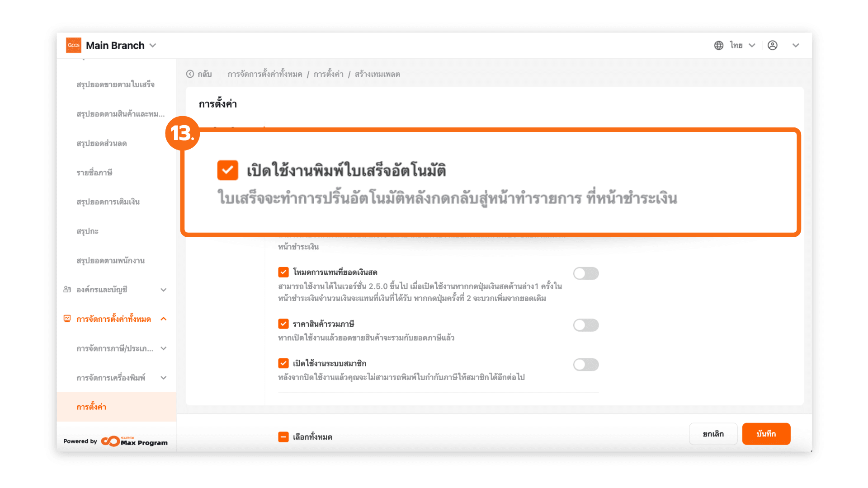Click the องค์กรและบัญชี sidebar icon
This screenshot has width=868, height=488.
click(x=67, y=290)
